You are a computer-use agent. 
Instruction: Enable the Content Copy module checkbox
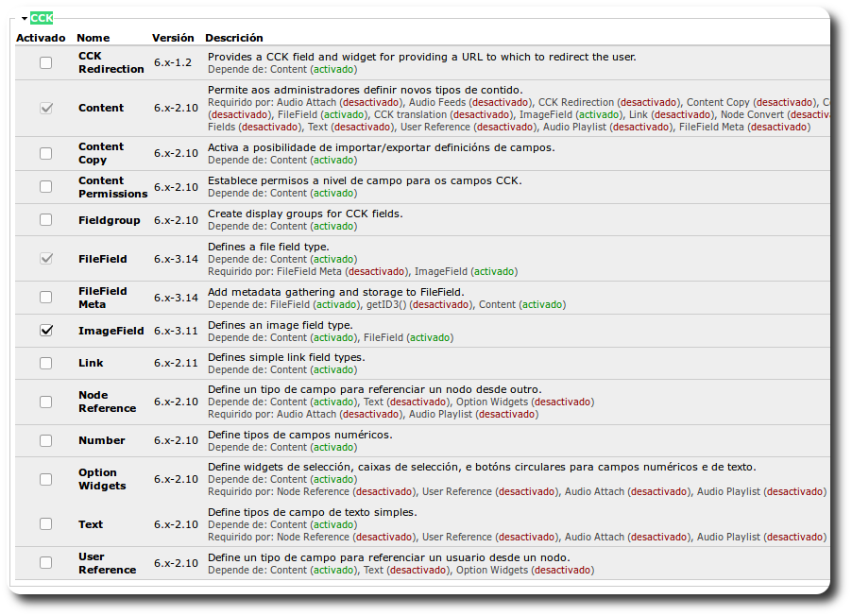point(46,153)
